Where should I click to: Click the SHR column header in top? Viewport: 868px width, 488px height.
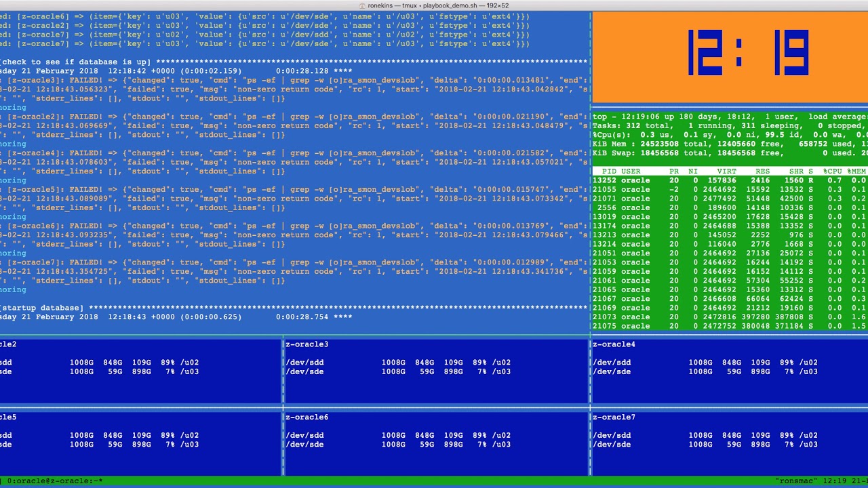(796, 171)
